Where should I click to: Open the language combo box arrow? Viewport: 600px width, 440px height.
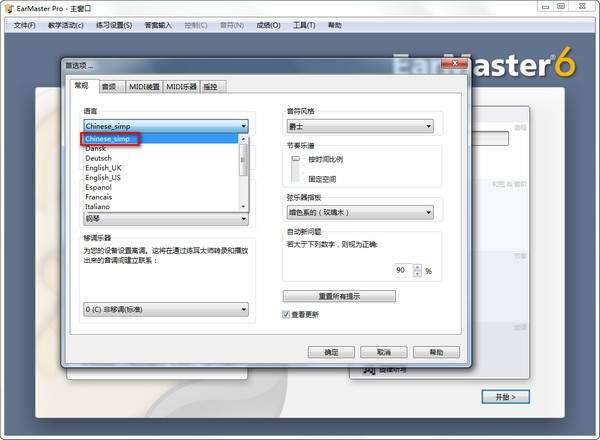pos(243,126)
